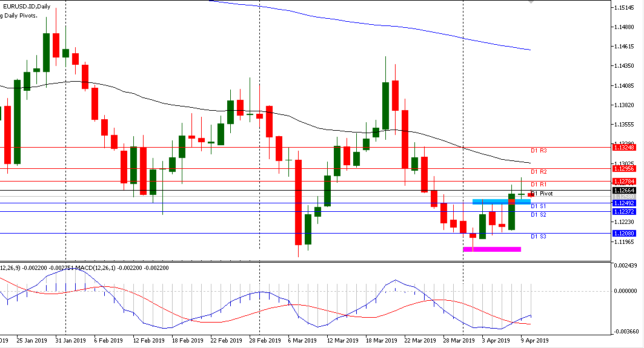Click the blue 1.12080 price tag

(x=624, y=234)
